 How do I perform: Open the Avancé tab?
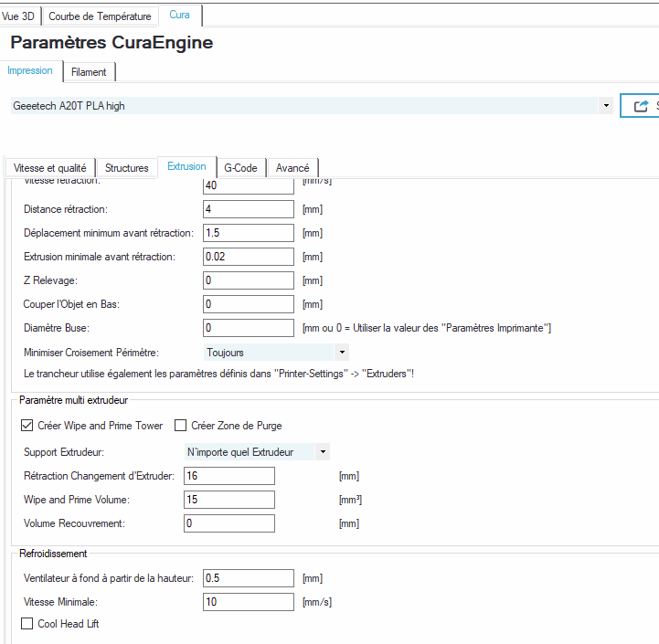click(x=292, y=168)
